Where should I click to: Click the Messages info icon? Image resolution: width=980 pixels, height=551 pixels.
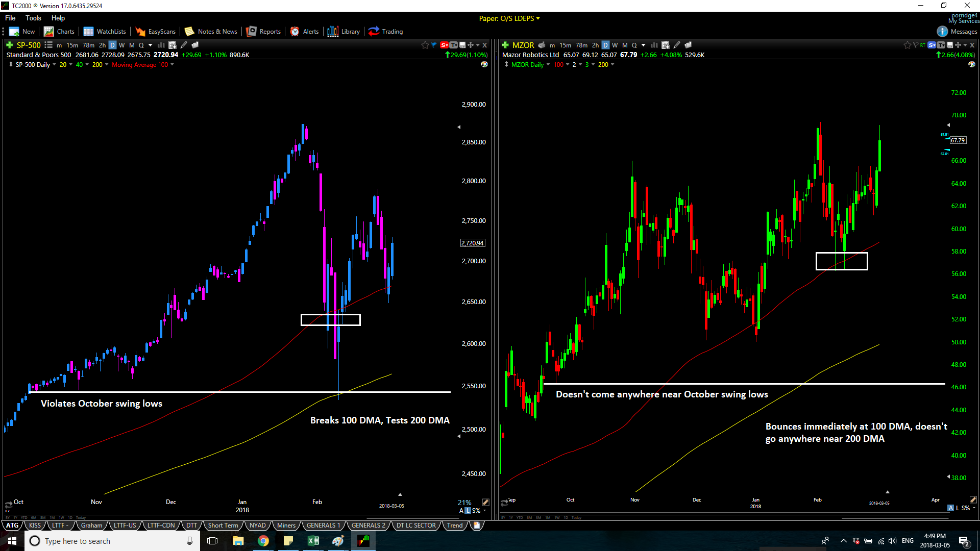942,32
